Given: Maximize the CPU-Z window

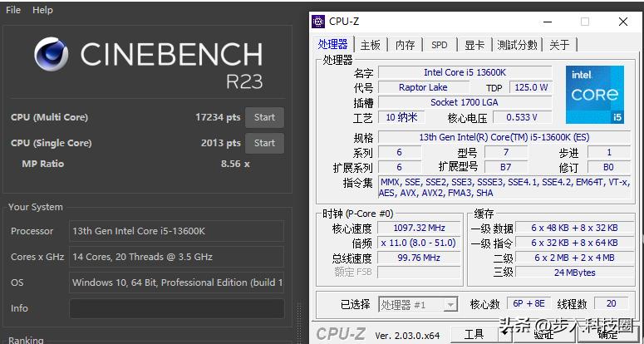Looking at the screenshot, I should click(x=585, y=22).
